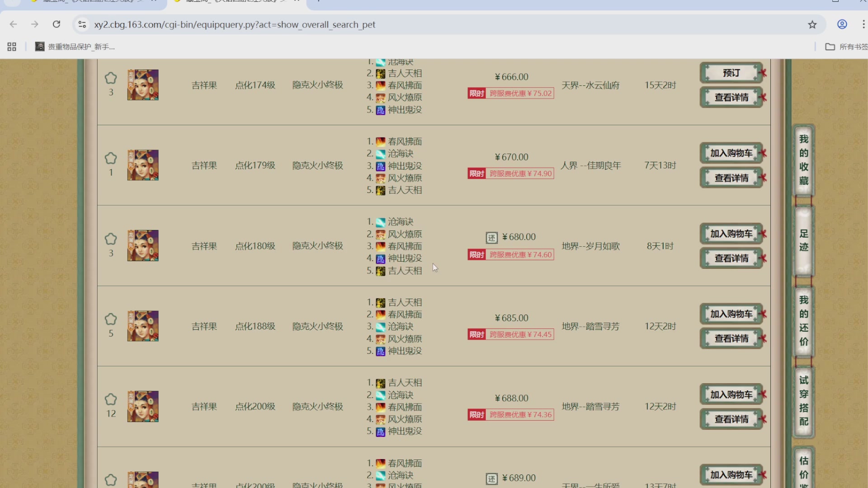Open 足迹 side tab
The image size is (868, 488).
(x=803, y=240)
